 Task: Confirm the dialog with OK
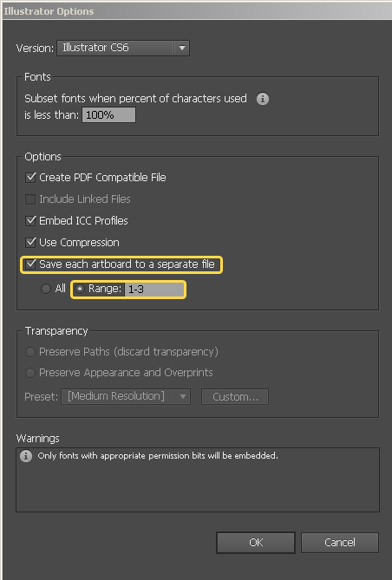click(256, 543)
